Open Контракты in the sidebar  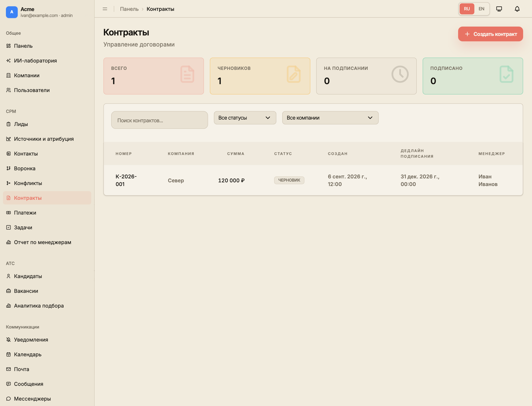47,198
